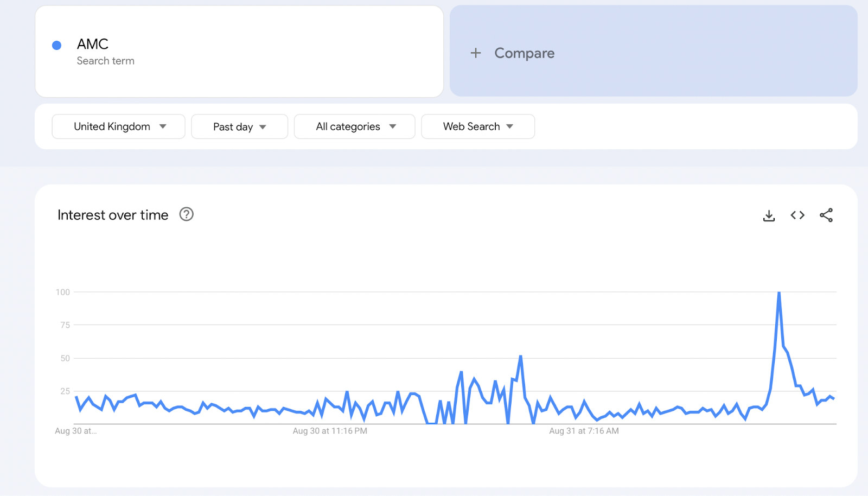This screenshot has width=868, height=496.
Task: Click the 100 value on the y-axis
Action: pyautogui.click(x=63, y=292)
